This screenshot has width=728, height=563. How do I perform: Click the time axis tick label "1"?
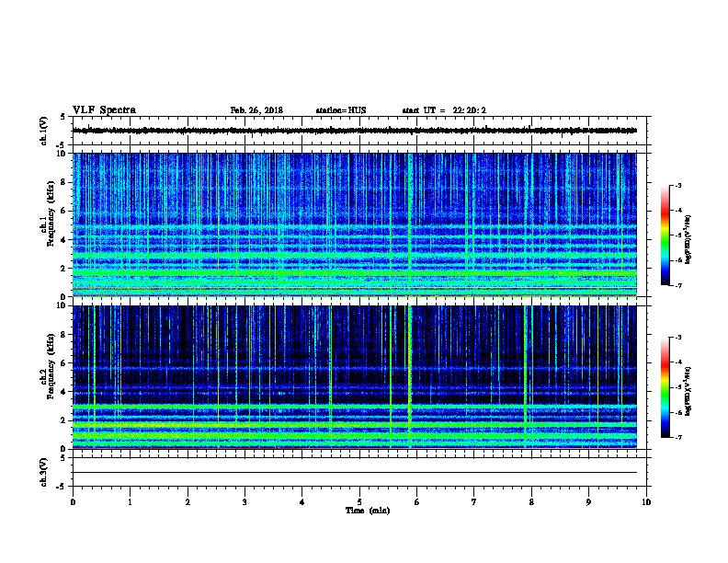pyautogui.click(x=131, y=501)
